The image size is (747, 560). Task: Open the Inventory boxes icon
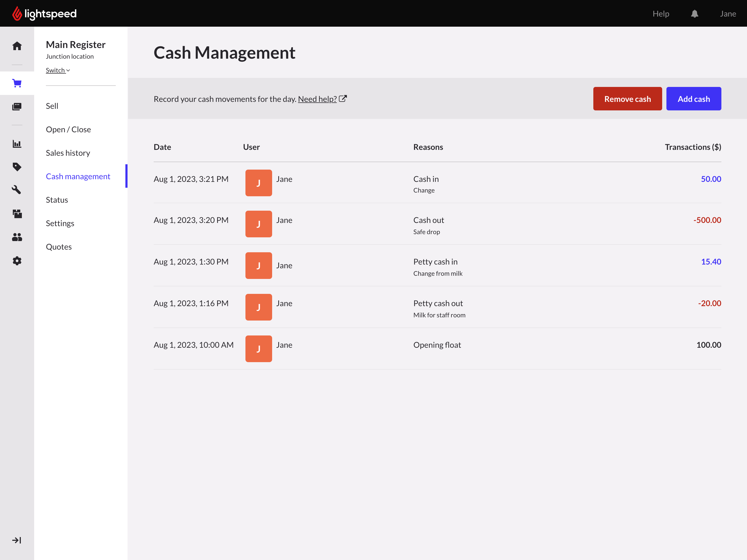click(17, 214)
